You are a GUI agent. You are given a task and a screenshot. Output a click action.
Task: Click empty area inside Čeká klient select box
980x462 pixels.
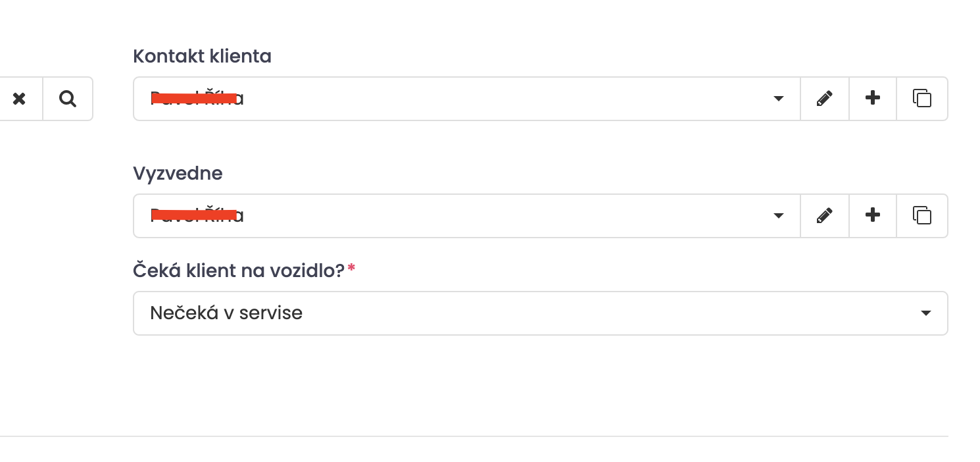pyautogui.click(x=592, y=313)
